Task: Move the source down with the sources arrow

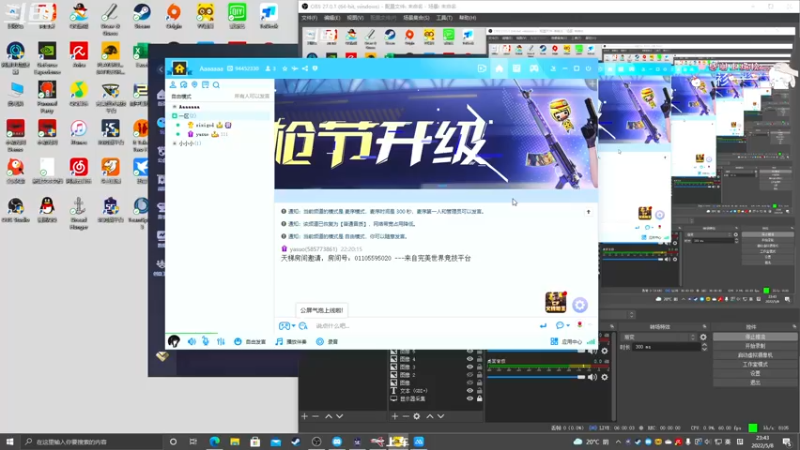Action: point(441,416)
